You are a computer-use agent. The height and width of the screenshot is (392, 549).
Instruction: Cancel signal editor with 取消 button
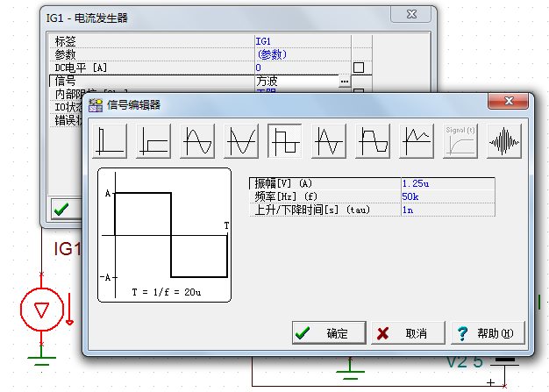point(408,333)
